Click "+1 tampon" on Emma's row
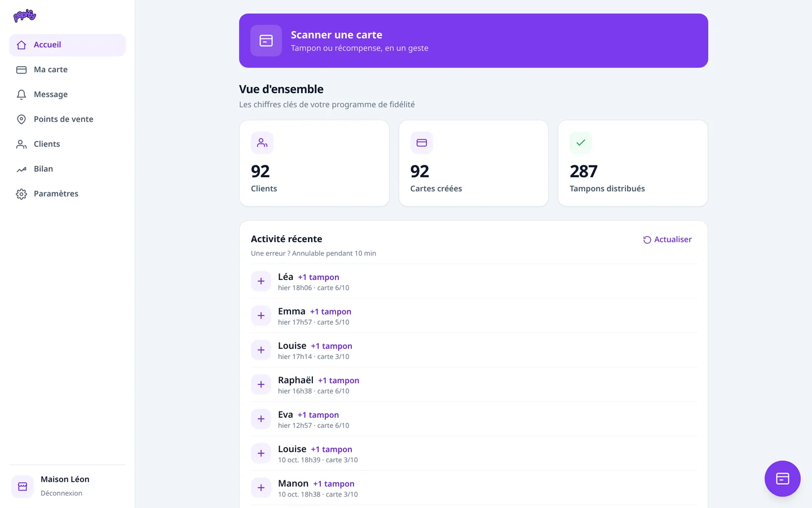Screen dimensions: 812x508 click(330, 312)
